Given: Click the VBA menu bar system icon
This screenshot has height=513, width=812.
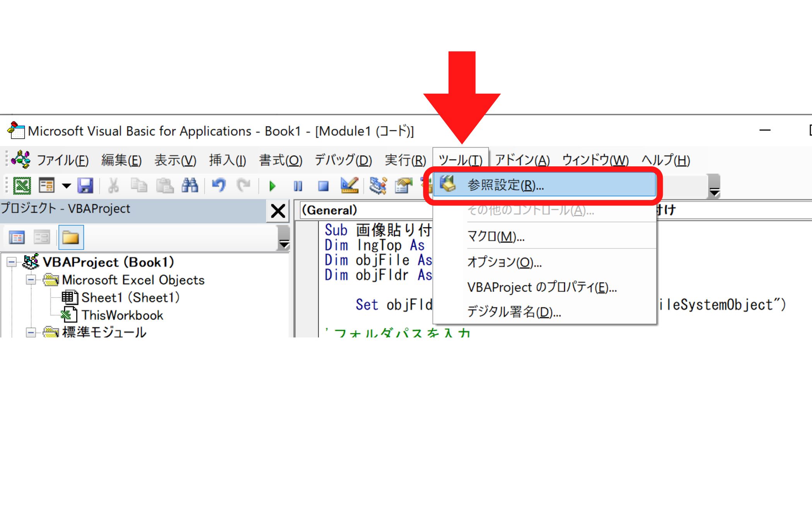Looking at the screenshot, I should click(20, 159).
